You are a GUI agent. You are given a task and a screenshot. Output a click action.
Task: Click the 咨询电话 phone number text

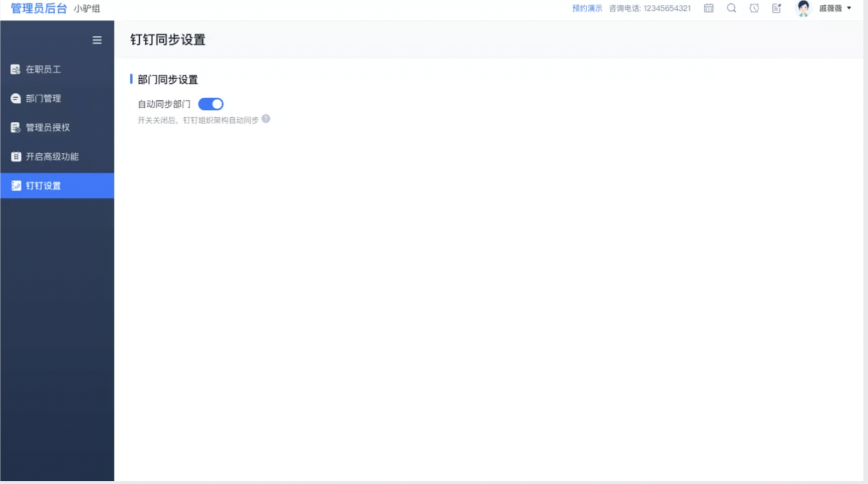pyautogui.click(x=650, y=8)
